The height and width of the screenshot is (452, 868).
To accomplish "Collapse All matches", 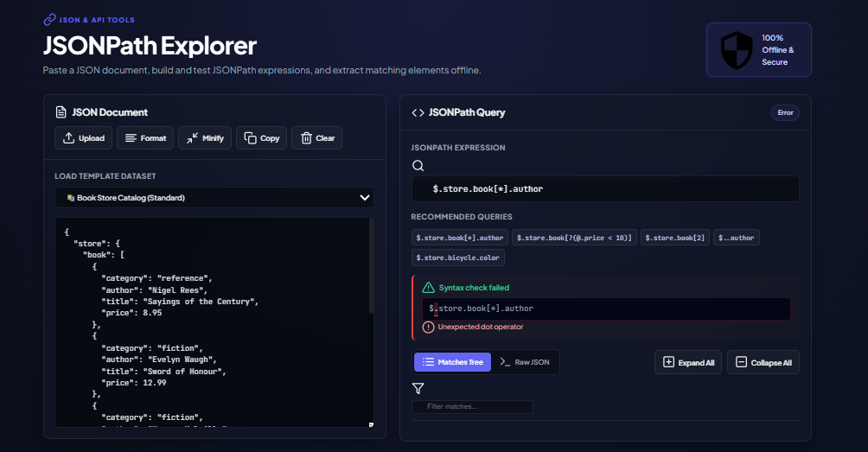I will (x=763, y=362).
